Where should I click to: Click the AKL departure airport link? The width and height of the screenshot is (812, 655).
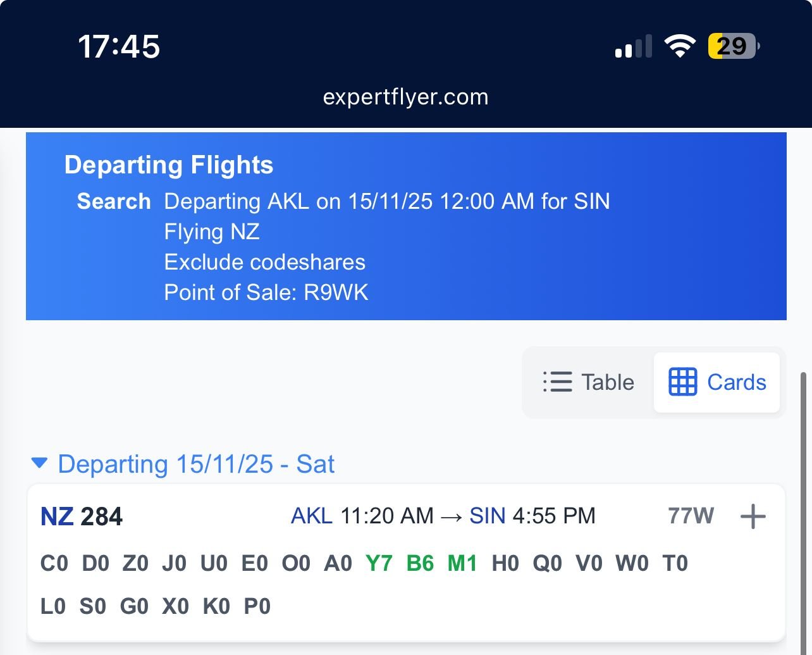coord(311,516)
